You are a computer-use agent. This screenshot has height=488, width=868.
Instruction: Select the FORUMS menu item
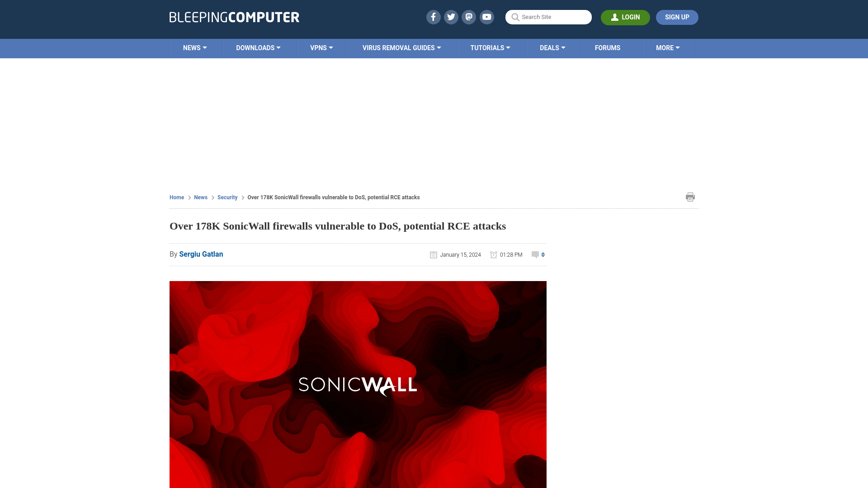point(607,47)
